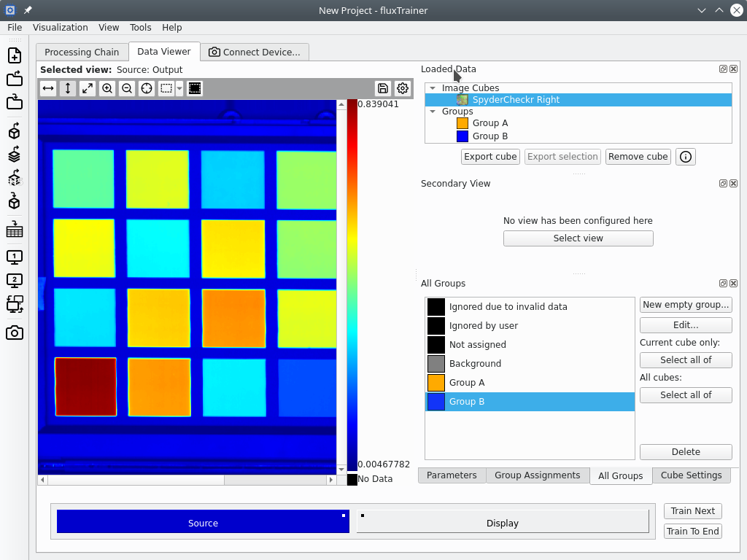The height and width of the screenshot is (560, 747).
Task: Collapse the Image Cubes tree node
Action: coord(433,88)
